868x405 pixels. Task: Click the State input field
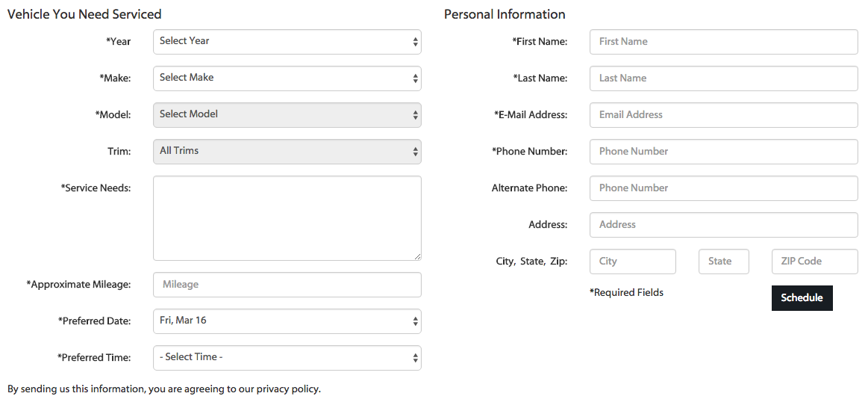coord(723,262)
